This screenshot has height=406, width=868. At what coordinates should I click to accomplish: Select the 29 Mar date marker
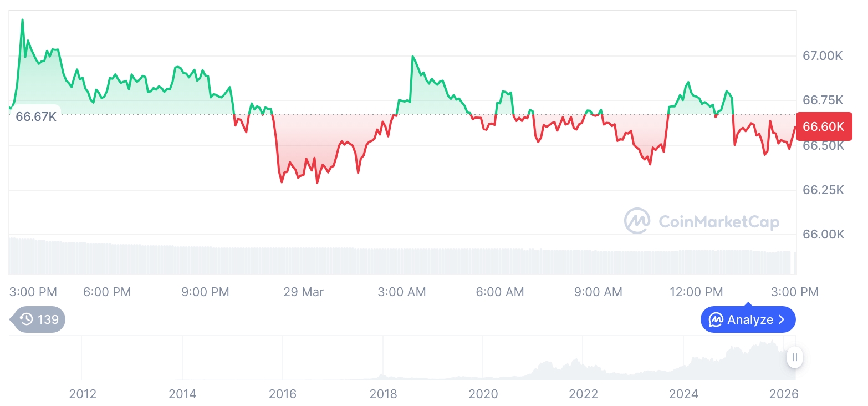pyautogui.click(x=303, y=292)
